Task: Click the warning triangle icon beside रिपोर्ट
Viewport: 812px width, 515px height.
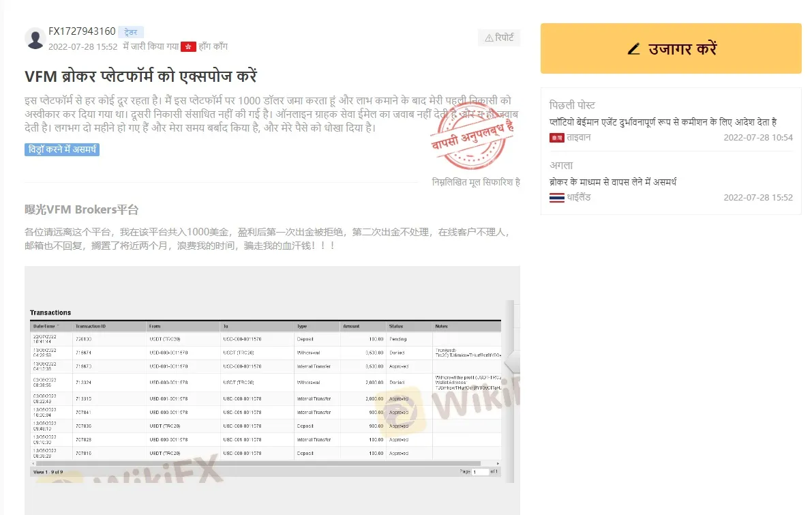Action: pyautogui.click(x=488, y=38)
